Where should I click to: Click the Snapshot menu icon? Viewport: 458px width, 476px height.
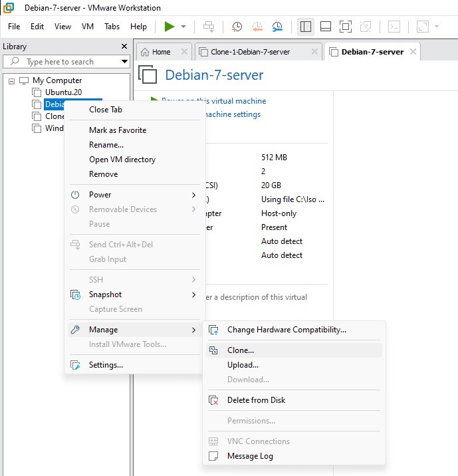point(75,295)
